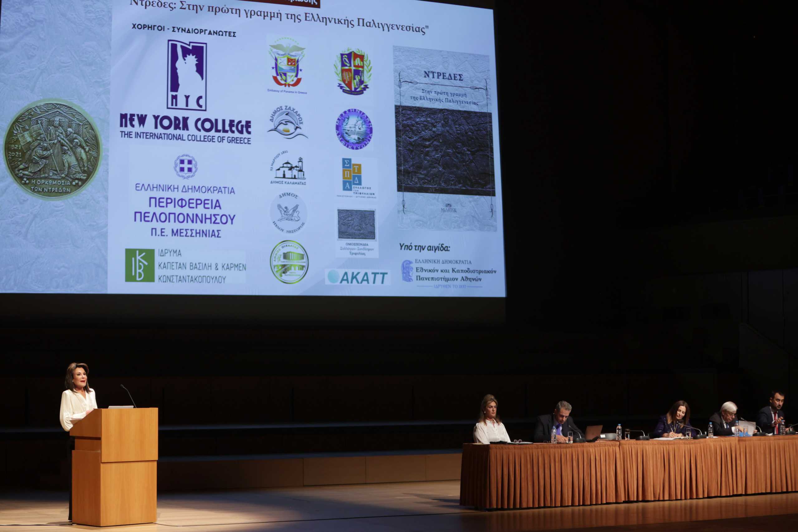Click the ΚΩΝΣΤΑΝΤΑΚΟΠΟΥΛΟΥ foundation name line

click(x=192, y=280)
